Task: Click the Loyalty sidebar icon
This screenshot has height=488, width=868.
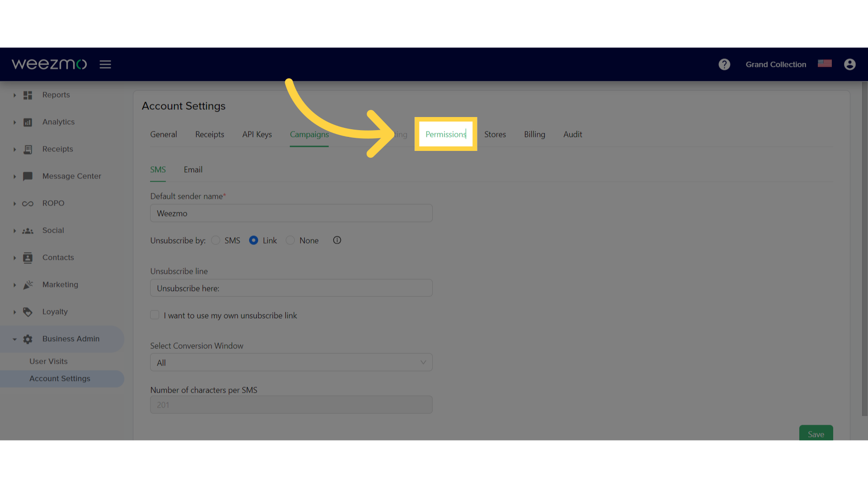Action: pyautogui.click(x=28, y=311)
